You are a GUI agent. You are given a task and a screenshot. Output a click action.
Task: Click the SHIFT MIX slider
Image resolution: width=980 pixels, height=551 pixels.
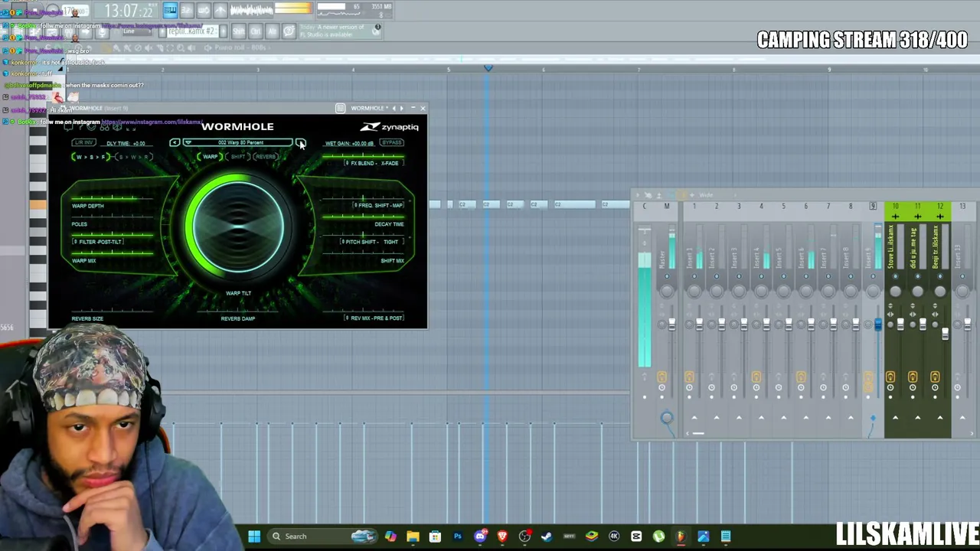point(364,253)
